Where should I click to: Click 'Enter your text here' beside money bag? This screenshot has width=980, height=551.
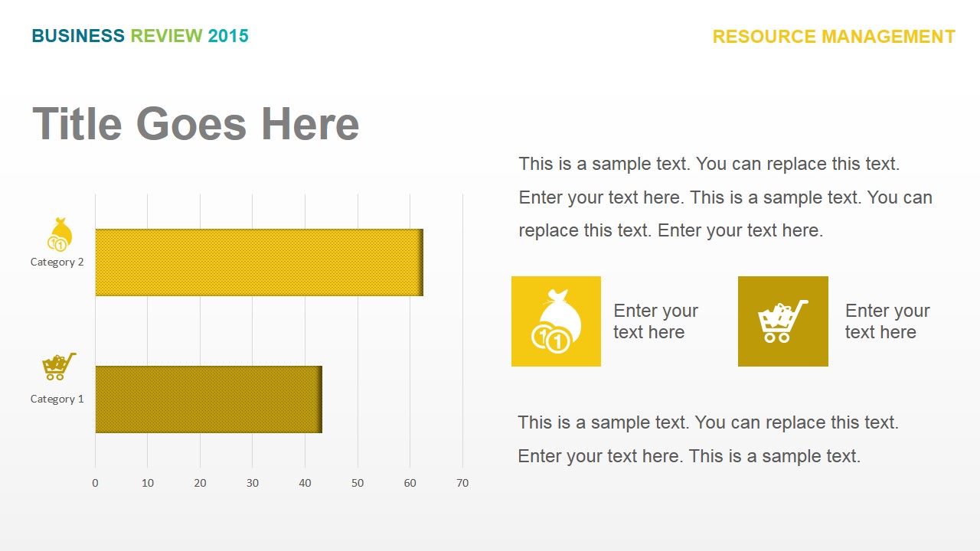(655, 321)
